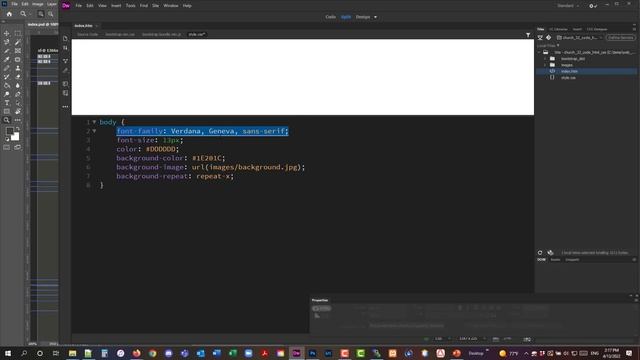Screen dimensions: 640x360
Task: Click the Photoshop background color swatch
Action: coord(15,137)
